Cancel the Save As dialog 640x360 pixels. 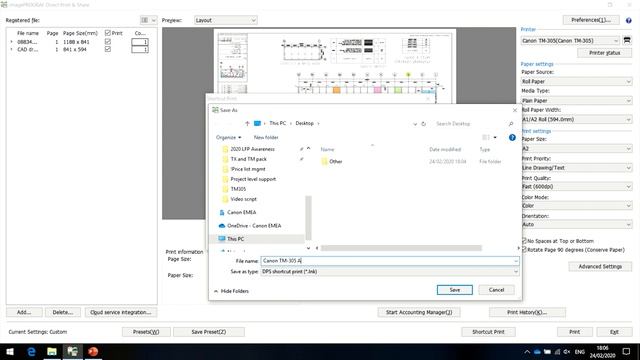click(x=496, y=290)
